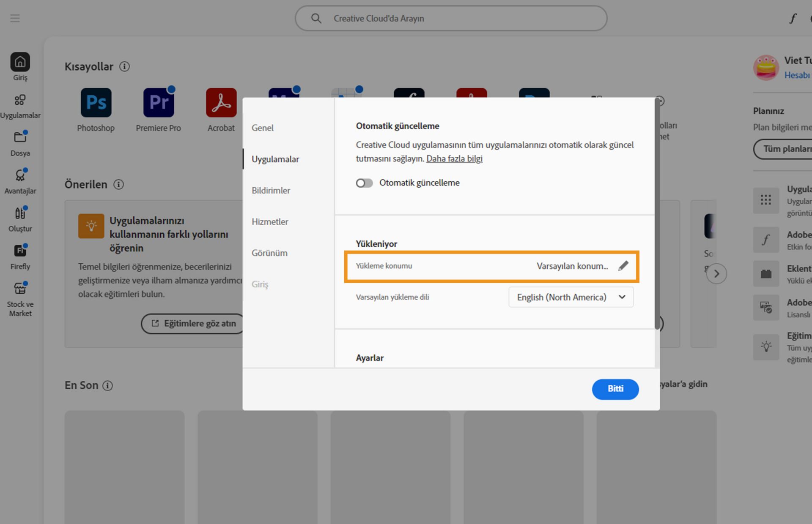Follow the Daha fazla bilgi link
The image size is (812, 524).
[x=454, y=158]
